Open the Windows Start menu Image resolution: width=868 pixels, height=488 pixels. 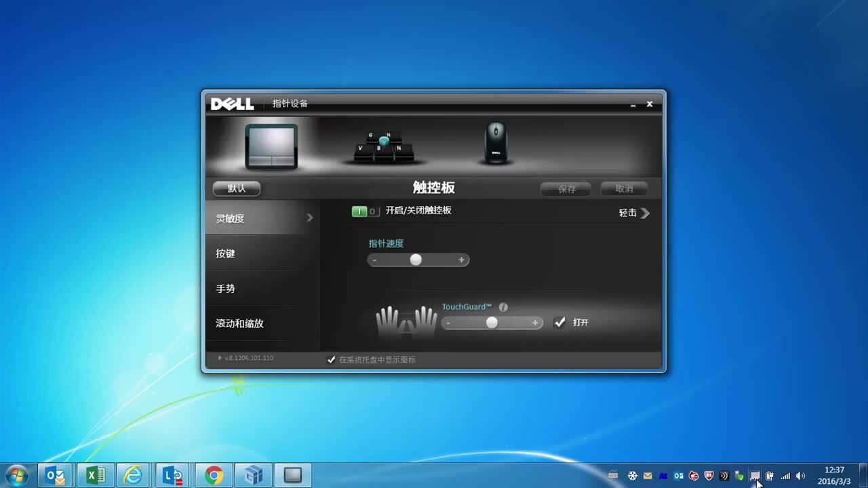click(16, 476)
